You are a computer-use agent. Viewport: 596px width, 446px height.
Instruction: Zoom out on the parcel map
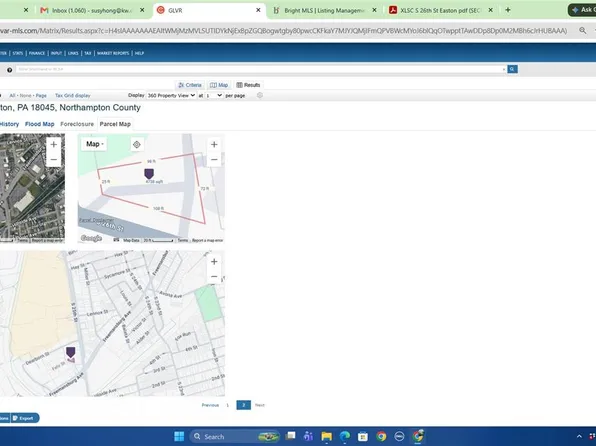[214, 160]
